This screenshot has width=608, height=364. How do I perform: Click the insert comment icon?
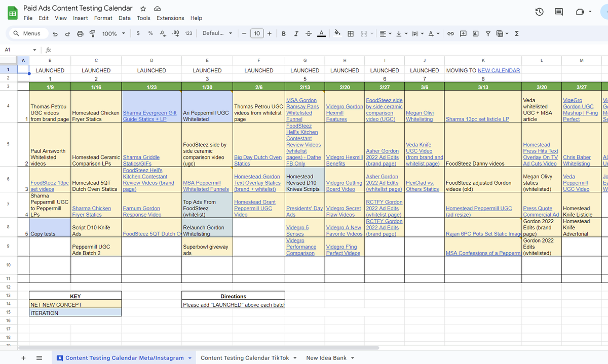463,33
